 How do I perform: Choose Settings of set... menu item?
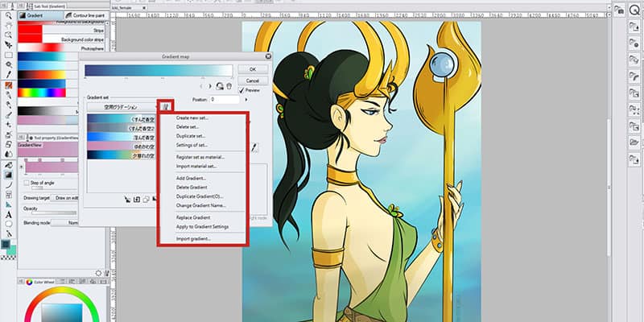tap(192, 145)
